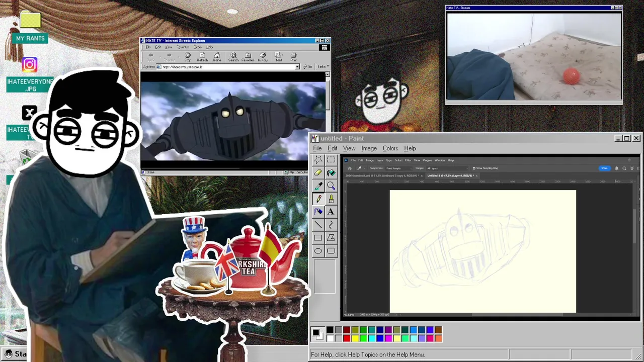Open the Edit menu in Paint
This screenshot has height=362, width=644.
click(333, 148)
